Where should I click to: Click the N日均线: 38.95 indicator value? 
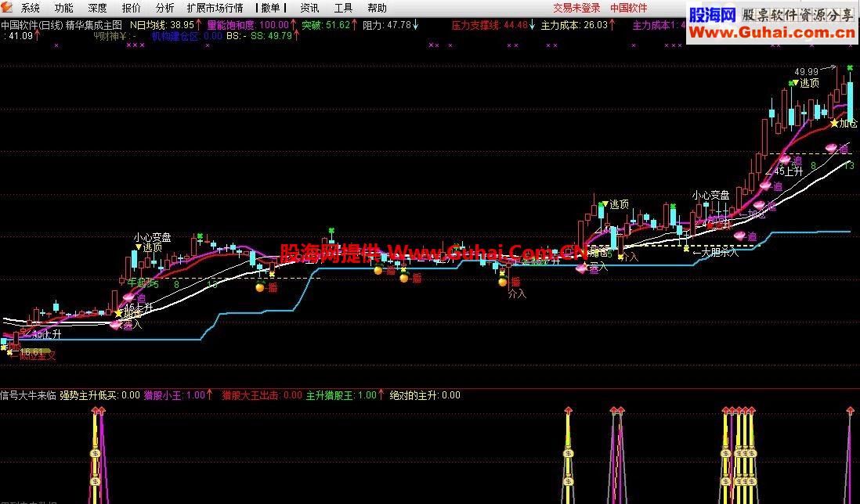(162, 25)
